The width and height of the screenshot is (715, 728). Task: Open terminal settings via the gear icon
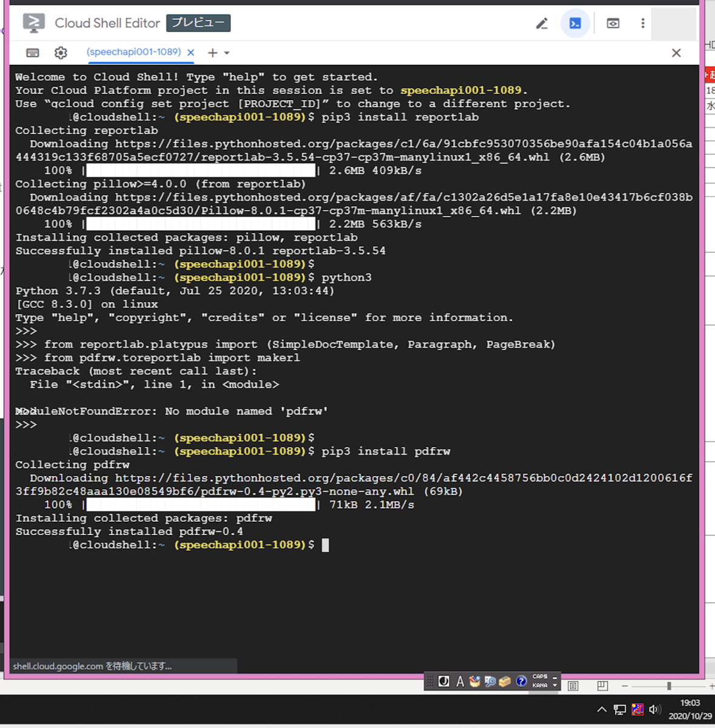(61, 53)
